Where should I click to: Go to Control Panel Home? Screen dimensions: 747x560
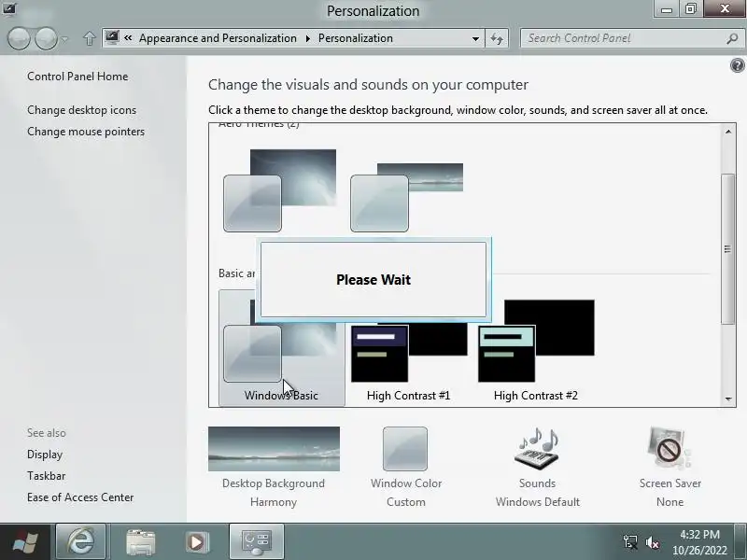click(x=78, y=77)
